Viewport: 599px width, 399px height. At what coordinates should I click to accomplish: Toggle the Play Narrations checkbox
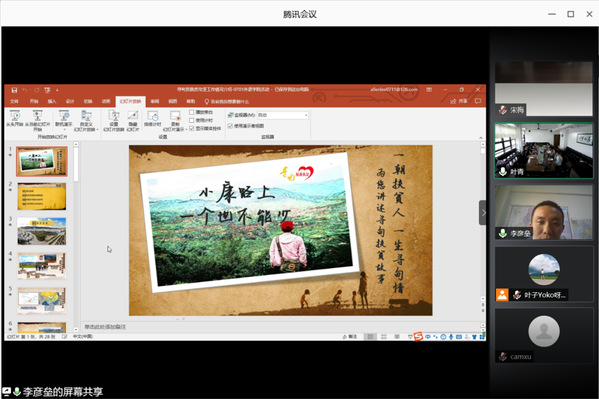point(192,112)
